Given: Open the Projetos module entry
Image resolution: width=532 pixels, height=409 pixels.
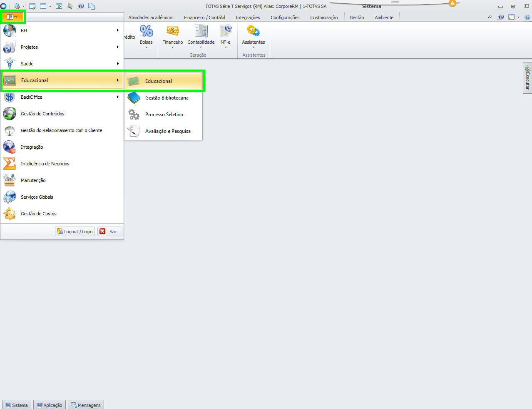Looking at the screenshot, I should 62,47.
